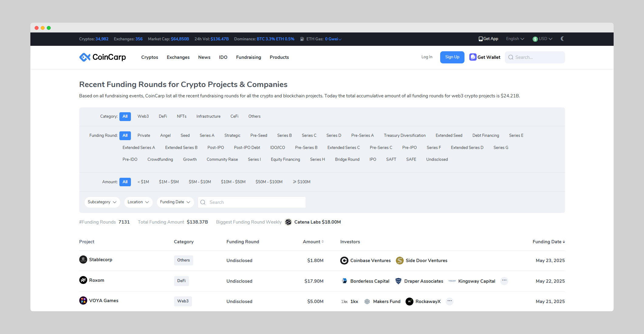Click the Catena Labs $18.00M link
Screen dimensions: 644x334
click(x=317, y=222)
